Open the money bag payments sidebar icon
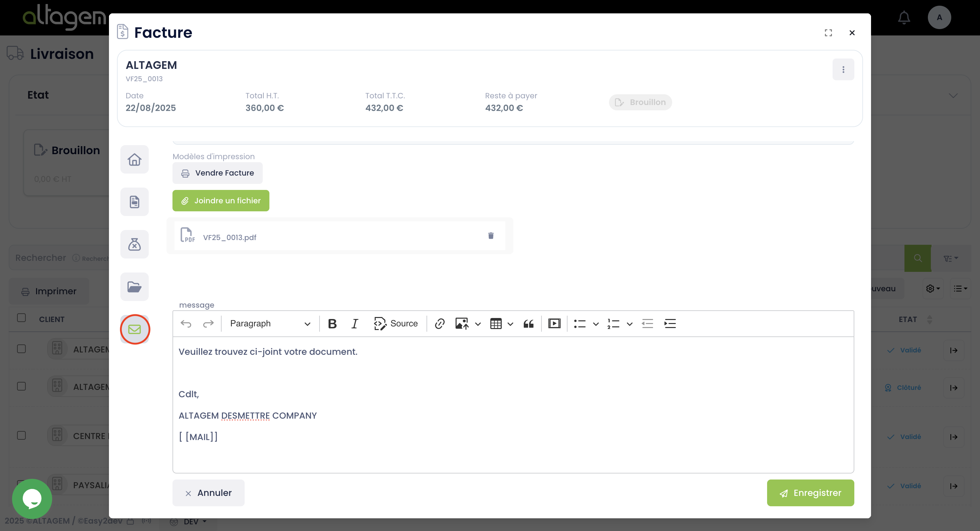This screenshot has width=980, height=531. (134, 244)
